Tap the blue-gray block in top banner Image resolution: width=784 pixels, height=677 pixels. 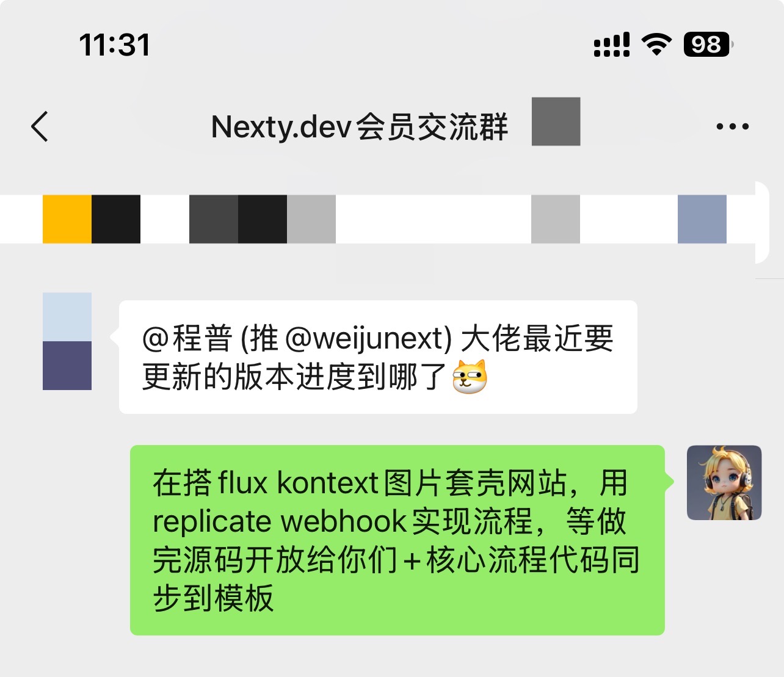(702, 219)
